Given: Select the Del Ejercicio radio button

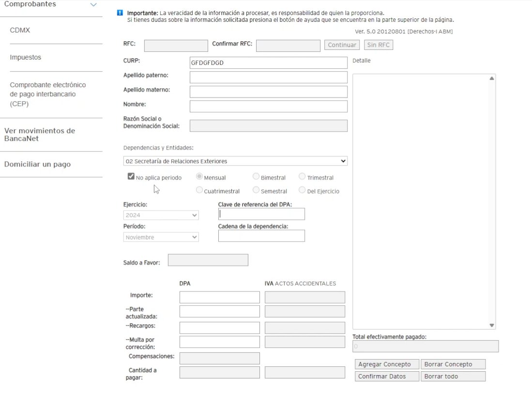Looking at the screenshot, I should [302, 190].
